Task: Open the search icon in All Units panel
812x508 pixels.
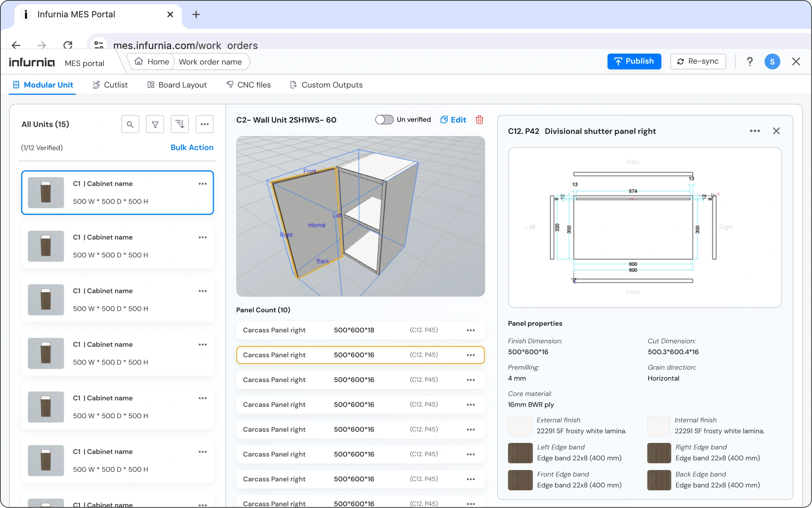Action: [130, 124]
